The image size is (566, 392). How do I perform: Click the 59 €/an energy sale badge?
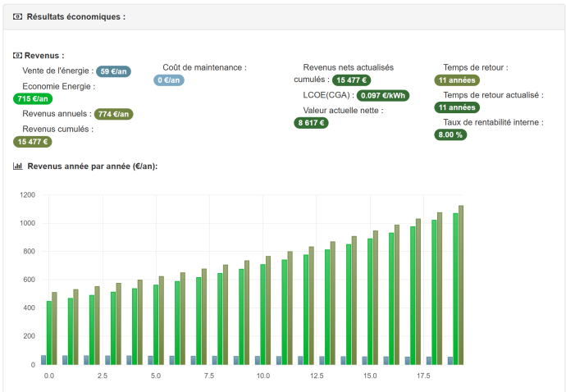click(x=113, y=71)
